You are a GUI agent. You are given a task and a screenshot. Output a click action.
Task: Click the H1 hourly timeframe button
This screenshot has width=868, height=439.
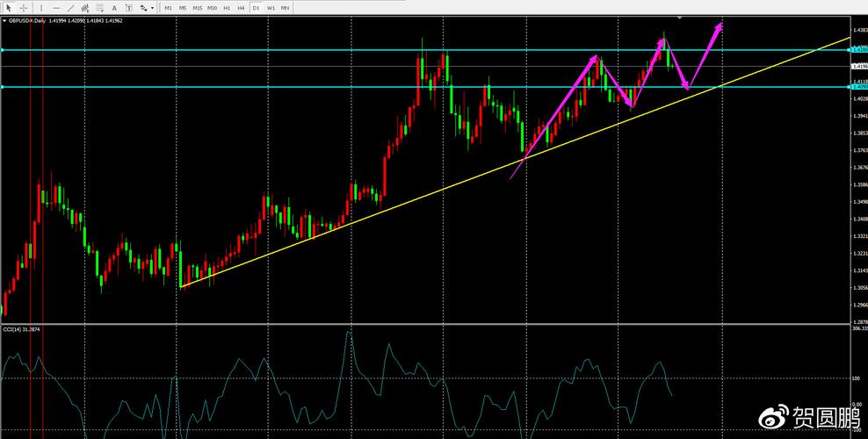pos(227,8)
